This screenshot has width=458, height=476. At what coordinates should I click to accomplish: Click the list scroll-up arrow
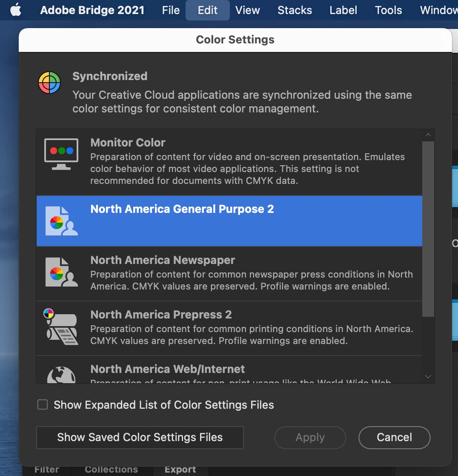(428, 135)
